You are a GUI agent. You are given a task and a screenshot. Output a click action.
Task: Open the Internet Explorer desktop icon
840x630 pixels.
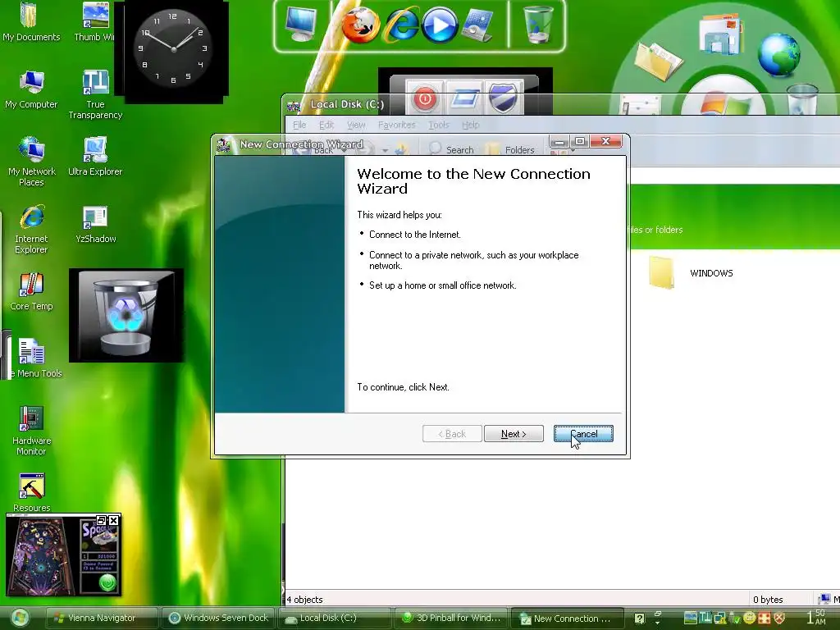pyautogui.click(x=31, y=230)
